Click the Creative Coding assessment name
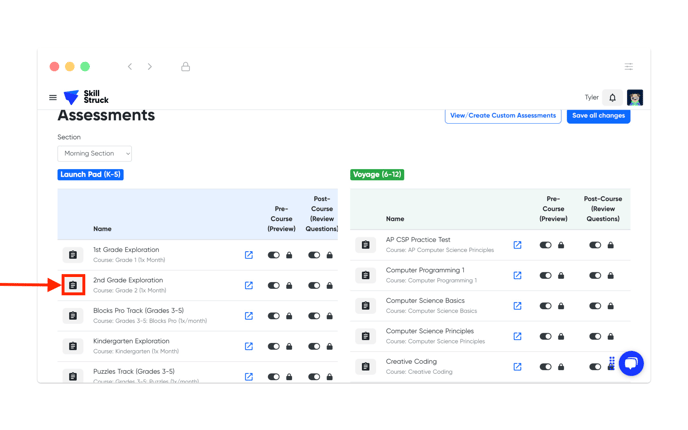This screenshot has height=430, width=688. click(411, 362)
